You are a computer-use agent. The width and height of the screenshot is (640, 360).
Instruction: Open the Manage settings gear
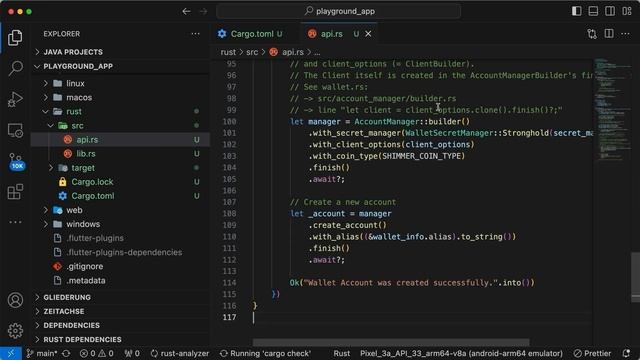point(15,330)
